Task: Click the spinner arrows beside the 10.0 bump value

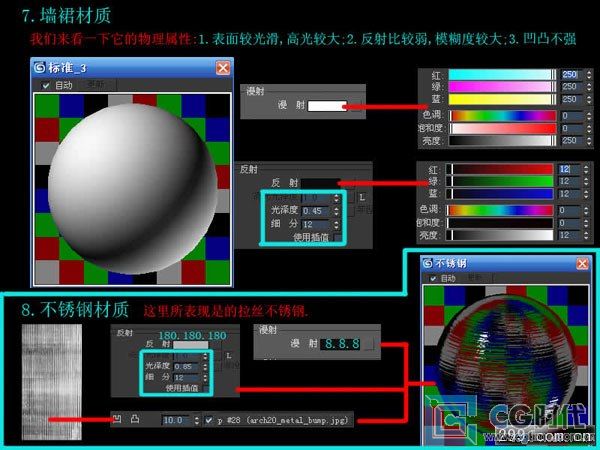Action: click(197, 420)
